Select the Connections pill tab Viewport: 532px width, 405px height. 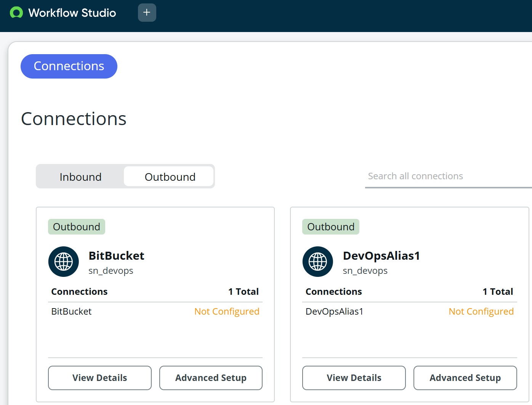[69, 66]
